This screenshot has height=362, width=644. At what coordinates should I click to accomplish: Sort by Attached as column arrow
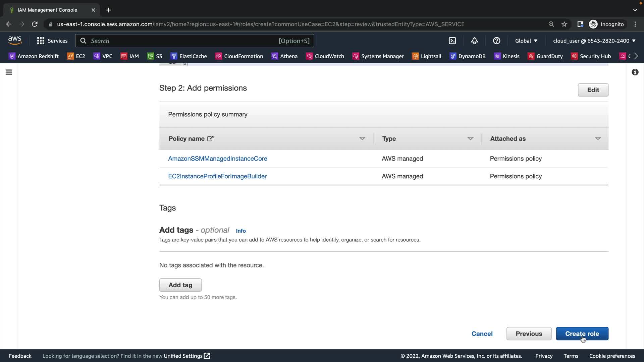point(597,138)
